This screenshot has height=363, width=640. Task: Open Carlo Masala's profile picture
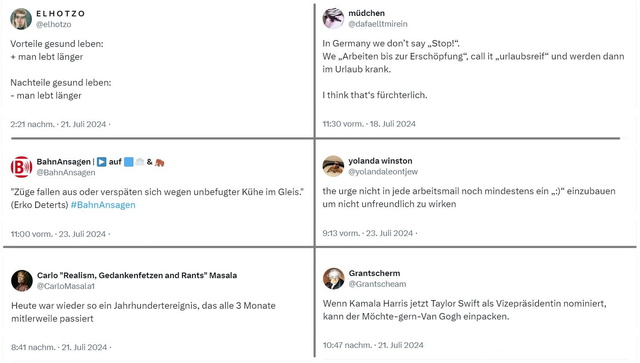point(22,281)
